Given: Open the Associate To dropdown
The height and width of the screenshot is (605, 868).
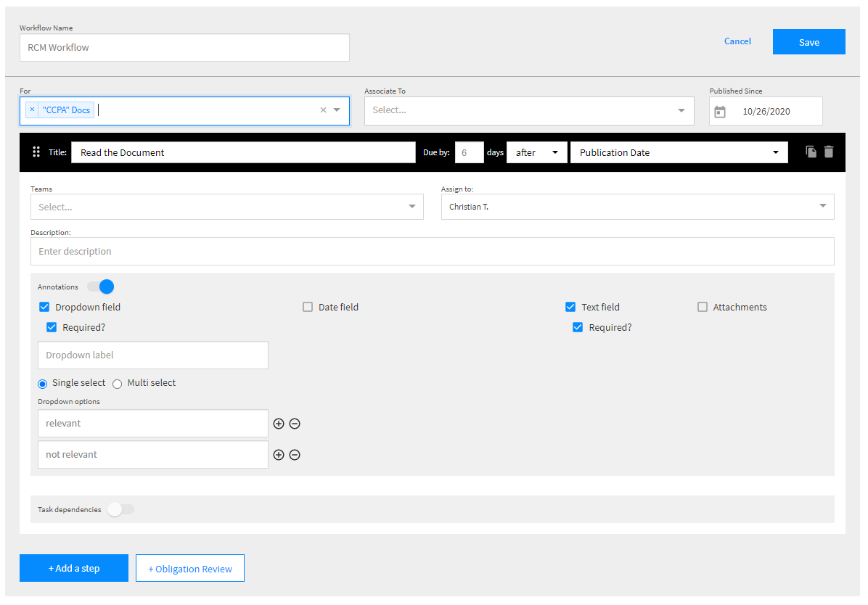Looking at the screenshot, I should coord(528,110).
